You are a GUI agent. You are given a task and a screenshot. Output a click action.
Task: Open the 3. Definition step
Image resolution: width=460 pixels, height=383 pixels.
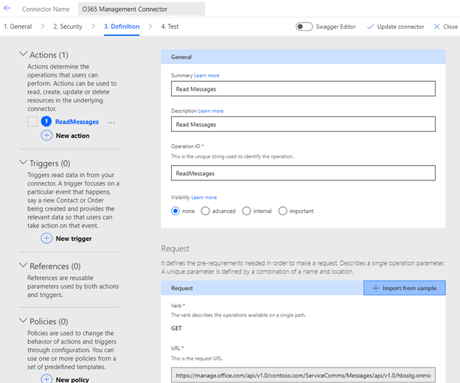(122, 27)
